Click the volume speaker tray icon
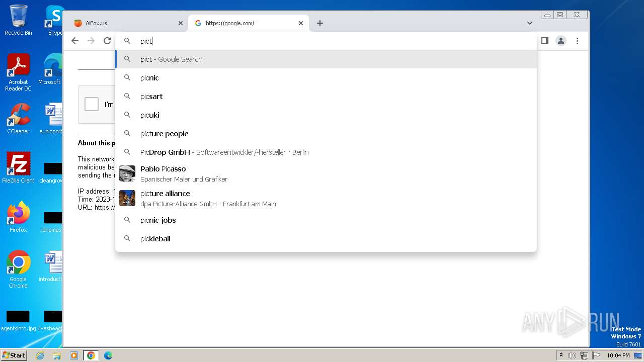The image size is (644, 362). tap(572, 355)
